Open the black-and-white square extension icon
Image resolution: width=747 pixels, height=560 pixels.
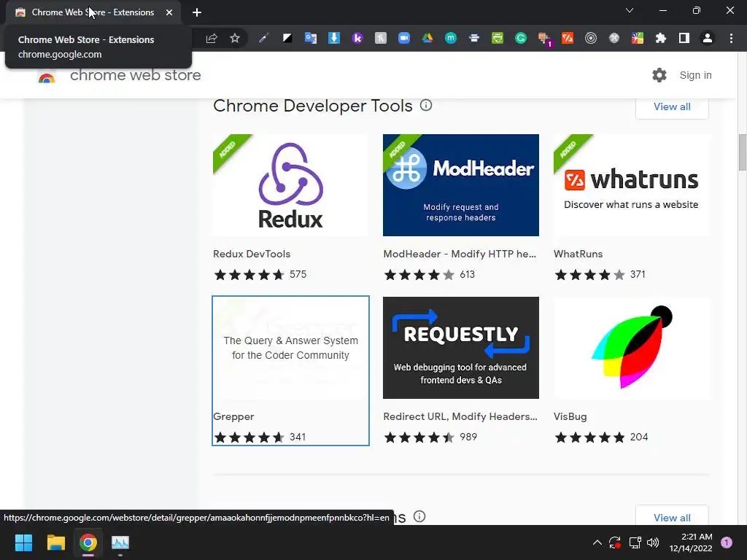[287, 39]
